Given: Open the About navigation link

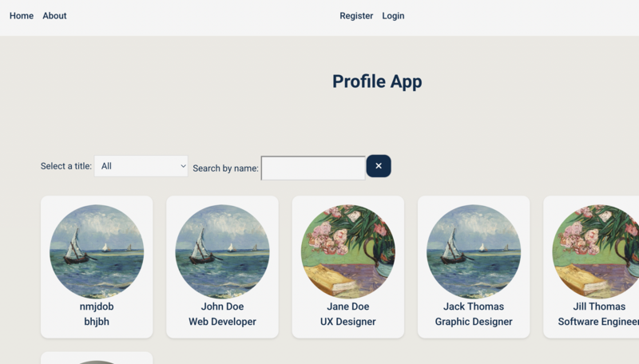Looking at the screenshot, I should (x=54, y=16).
